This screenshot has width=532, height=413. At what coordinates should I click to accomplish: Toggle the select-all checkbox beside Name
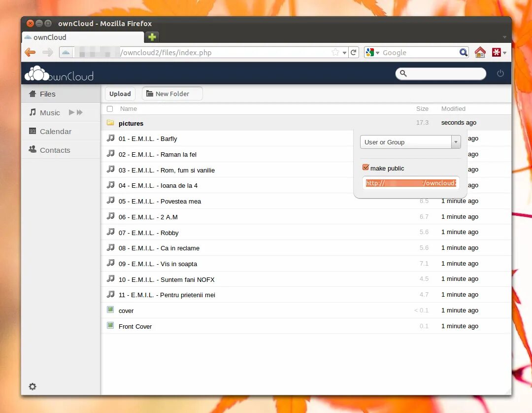tap(110, 109)
